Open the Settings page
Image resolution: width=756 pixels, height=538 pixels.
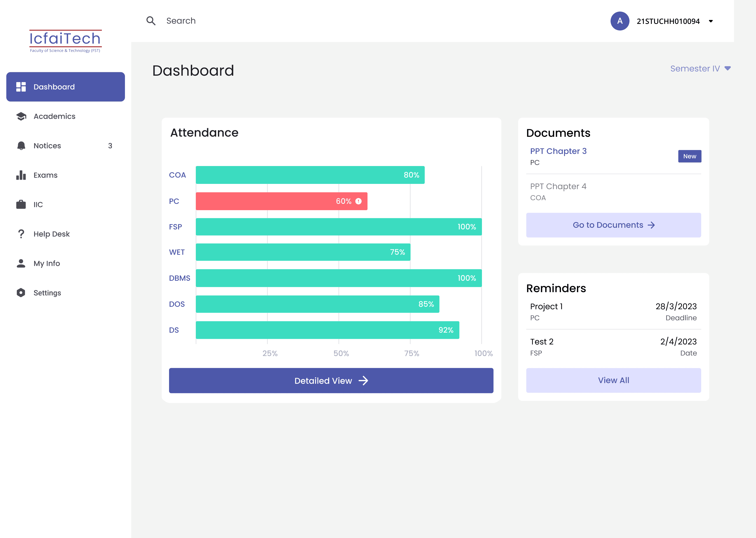click(66, 293)
